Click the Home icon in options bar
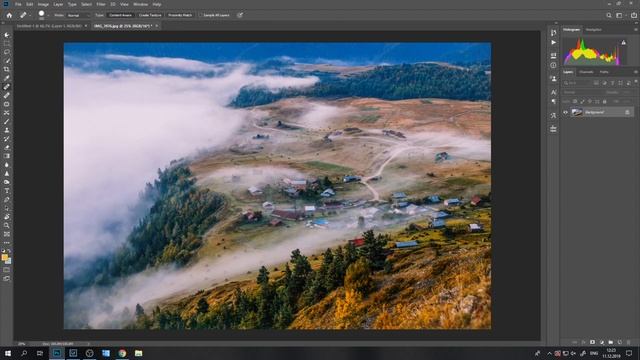Viewport: 640px width, 360px height. [x=9, y=15]
